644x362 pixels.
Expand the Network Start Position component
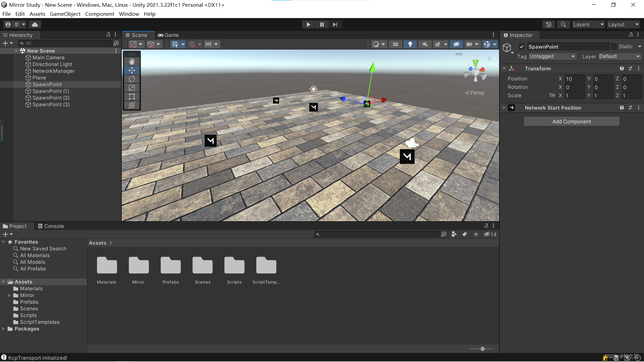(x=504, y=108)
